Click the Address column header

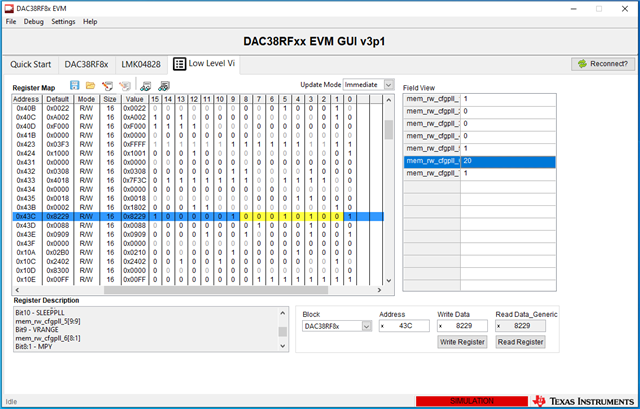[26, 99]
